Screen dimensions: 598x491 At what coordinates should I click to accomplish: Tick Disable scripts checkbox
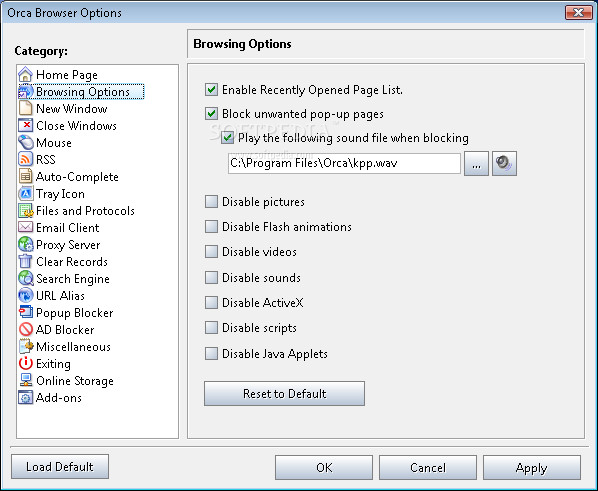point(211,328)
